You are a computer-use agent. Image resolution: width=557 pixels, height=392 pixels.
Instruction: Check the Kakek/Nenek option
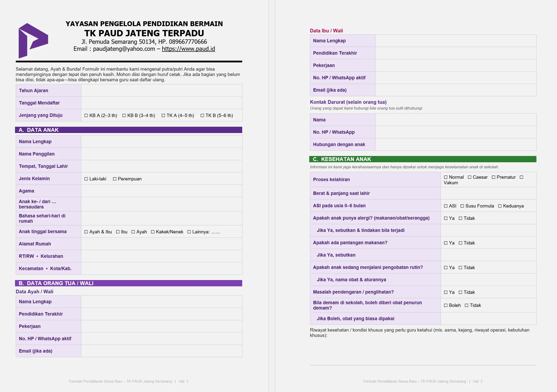tap(153, 232)
